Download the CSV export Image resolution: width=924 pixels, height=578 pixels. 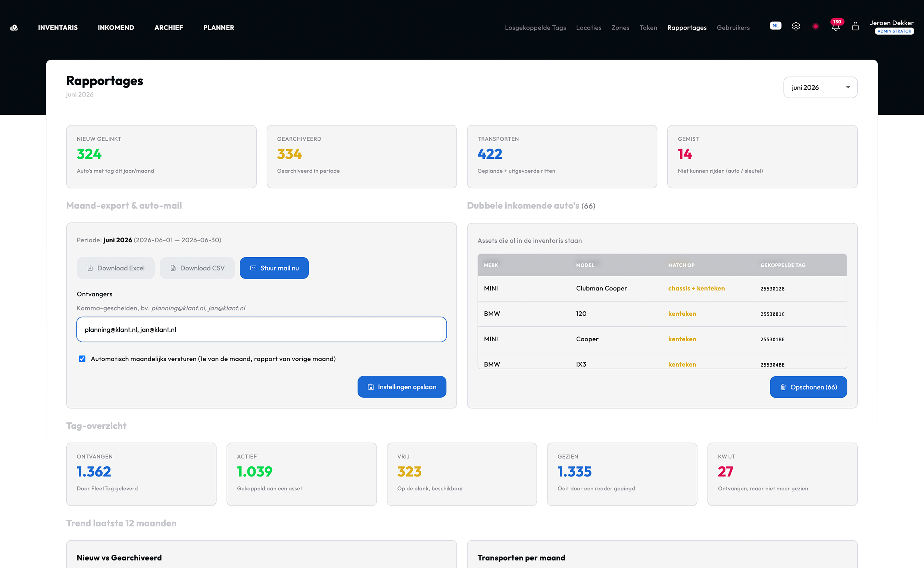[x=197, y=268]
